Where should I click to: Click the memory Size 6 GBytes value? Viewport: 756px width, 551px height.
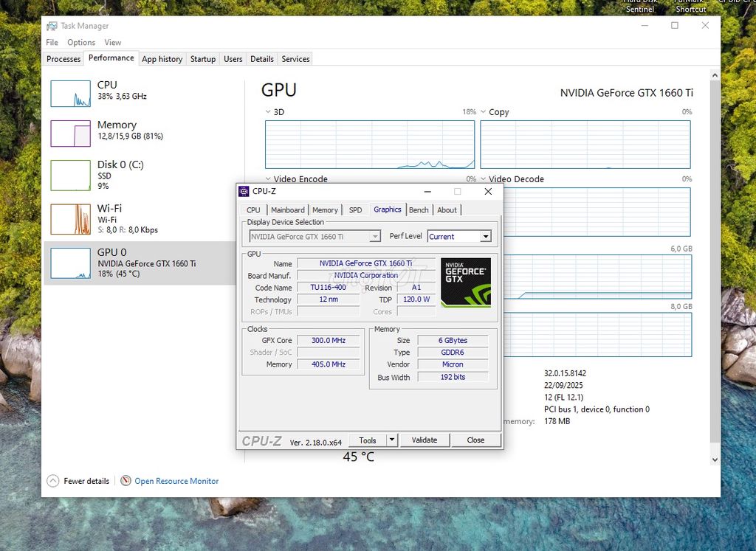point(453,340)
